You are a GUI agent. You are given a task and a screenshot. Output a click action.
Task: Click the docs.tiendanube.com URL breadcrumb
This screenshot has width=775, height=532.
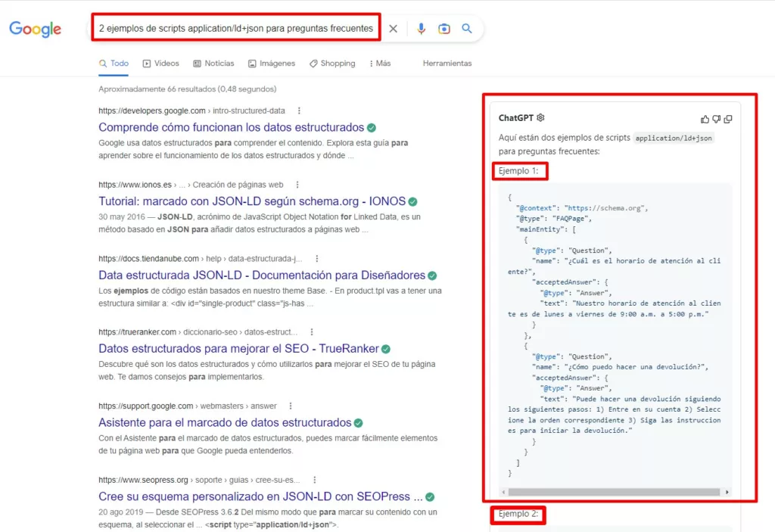pyautogui.click(x=200, y=259)
